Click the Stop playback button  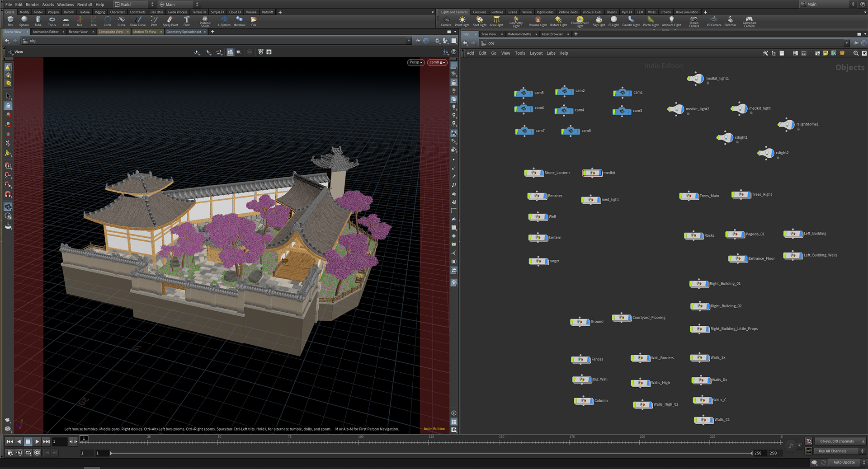tap(28, 441)
